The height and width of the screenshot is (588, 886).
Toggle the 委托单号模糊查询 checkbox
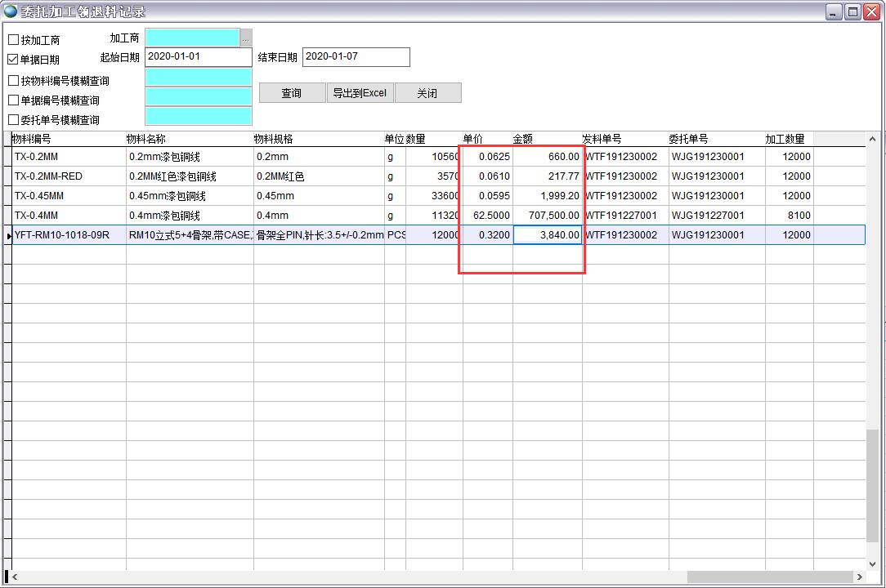[x=14, y=120]
